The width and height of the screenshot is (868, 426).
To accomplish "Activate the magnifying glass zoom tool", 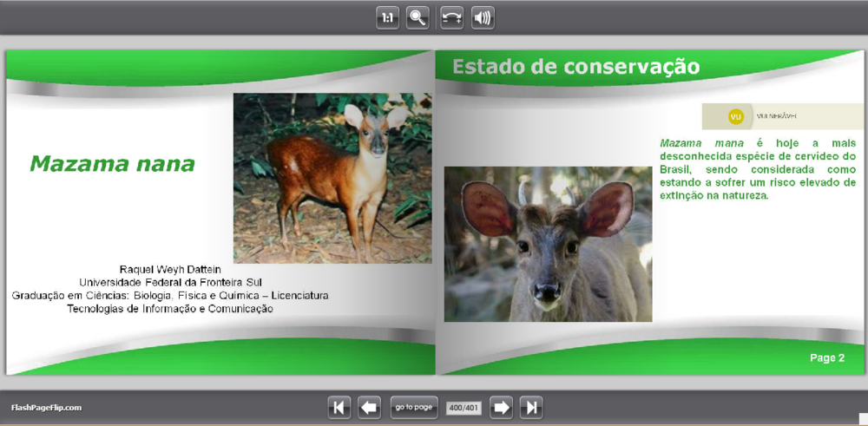I will [418, 17].
